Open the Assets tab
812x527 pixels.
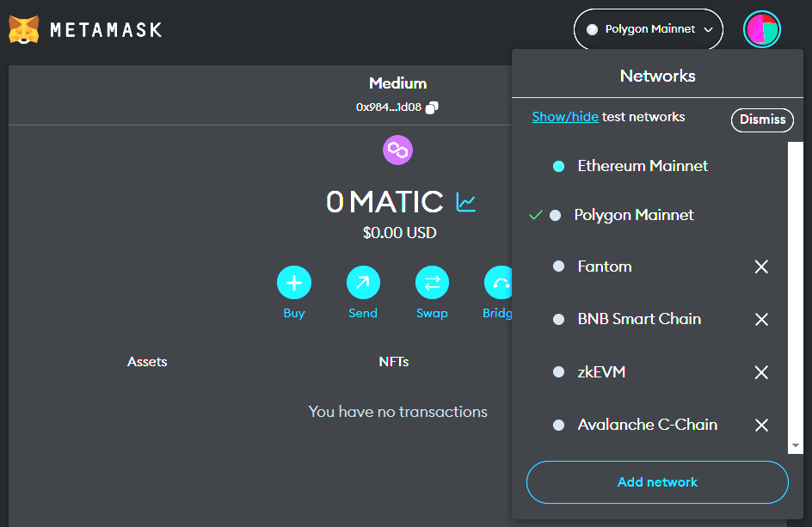click(147, 362)
